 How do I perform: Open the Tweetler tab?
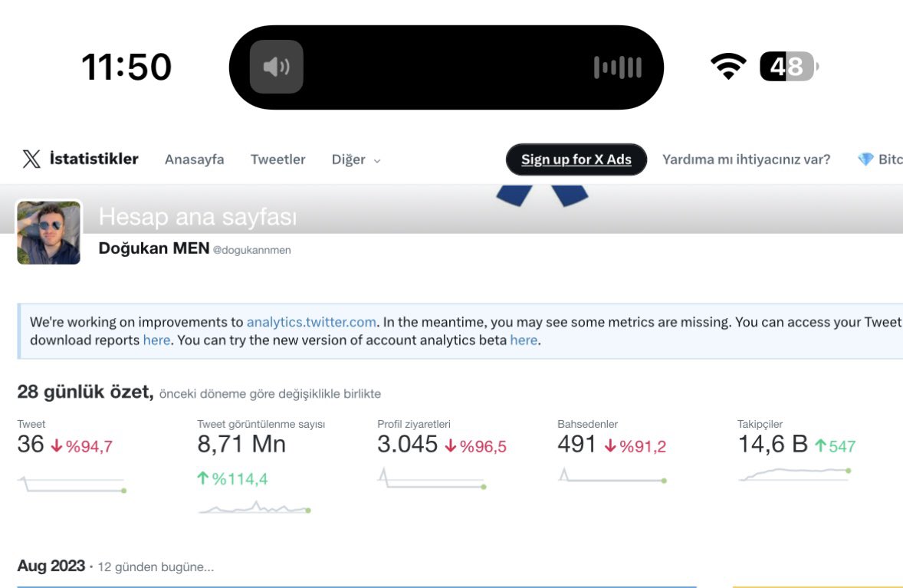tap(278, 159)
